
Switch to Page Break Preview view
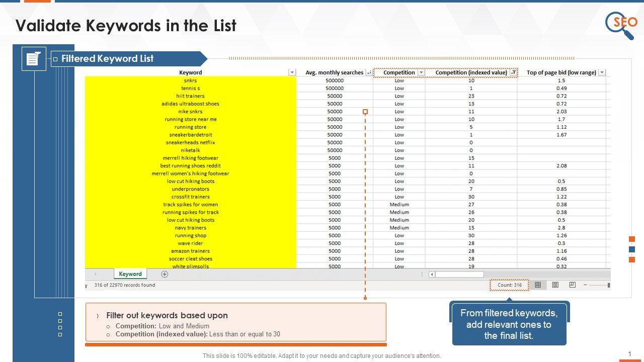(572, 285)
